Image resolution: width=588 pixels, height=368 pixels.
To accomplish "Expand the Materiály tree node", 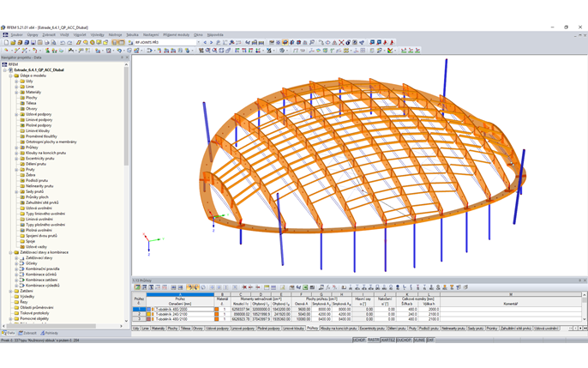I will coord(16,92).
